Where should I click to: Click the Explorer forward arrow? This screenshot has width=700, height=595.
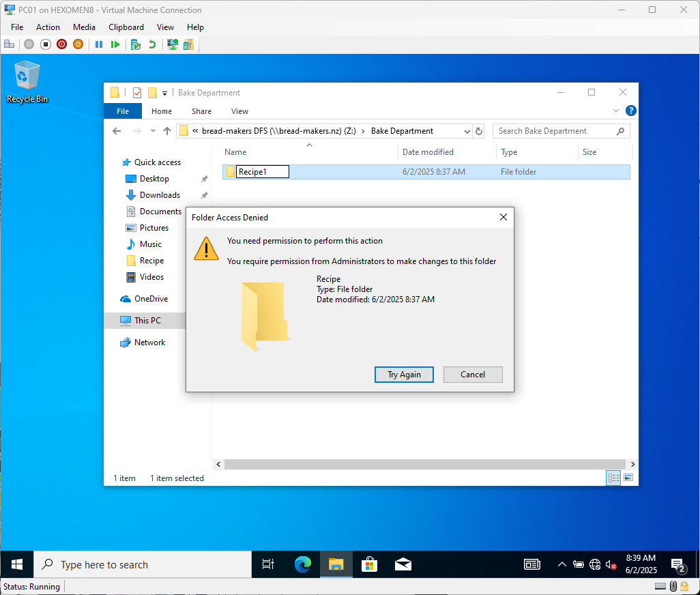[x=137, y=131]
